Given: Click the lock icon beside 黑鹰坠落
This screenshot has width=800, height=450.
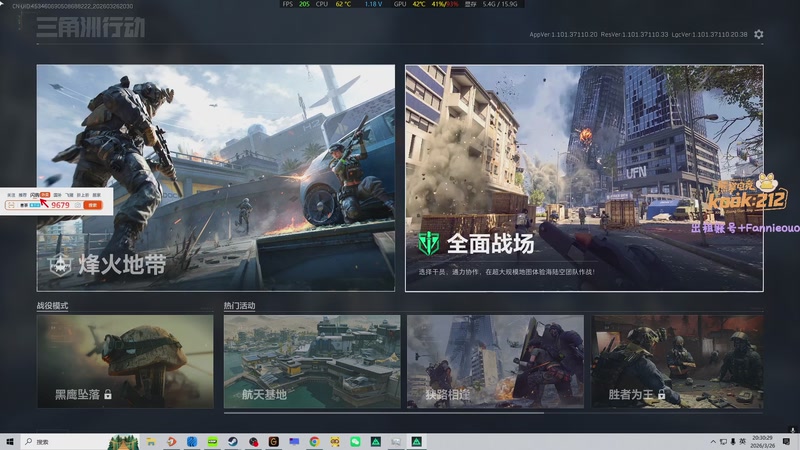Looking at the screenshot, I should (108, 394).
